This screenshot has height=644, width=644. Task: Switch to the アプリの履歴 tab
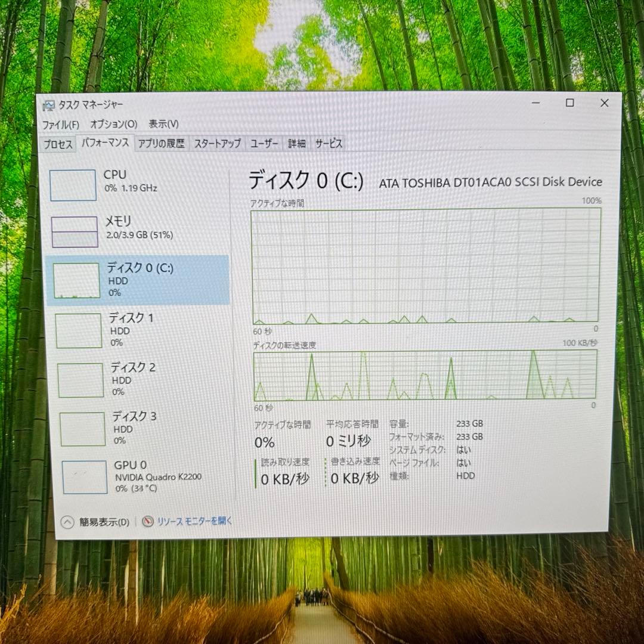[162, 143]
